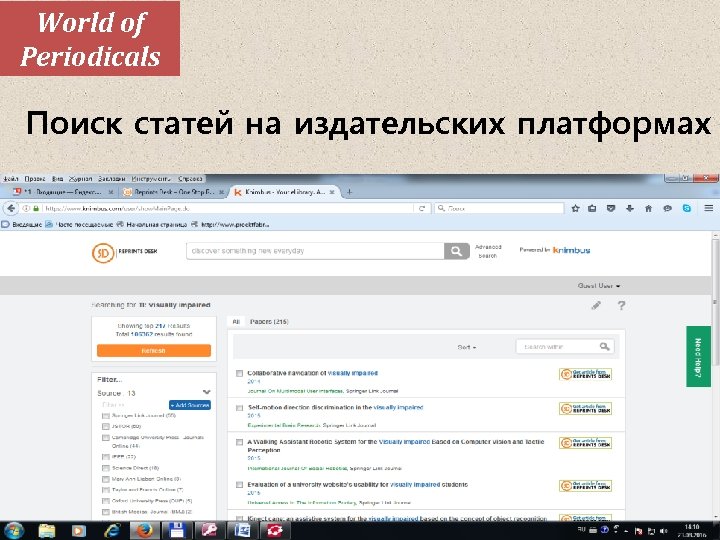Get Evaluation of university website article from Reprints Desk
Screen dimensions: 720x540
[585, 486]
